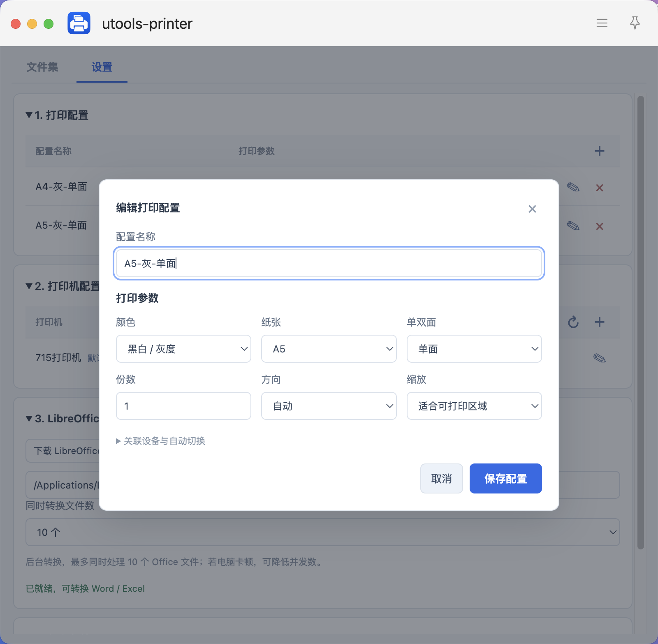658x644 pixels.
Task: Open the 颜色 dropdown
Action: click(183, 349)
